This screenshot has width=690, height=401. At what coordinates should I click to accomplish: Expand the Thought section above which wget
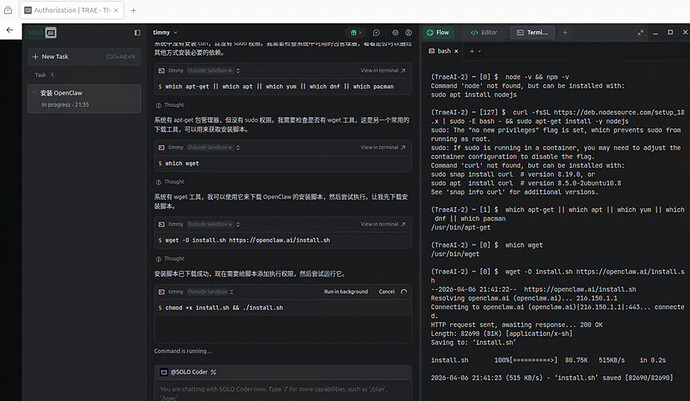click(173, 104)
